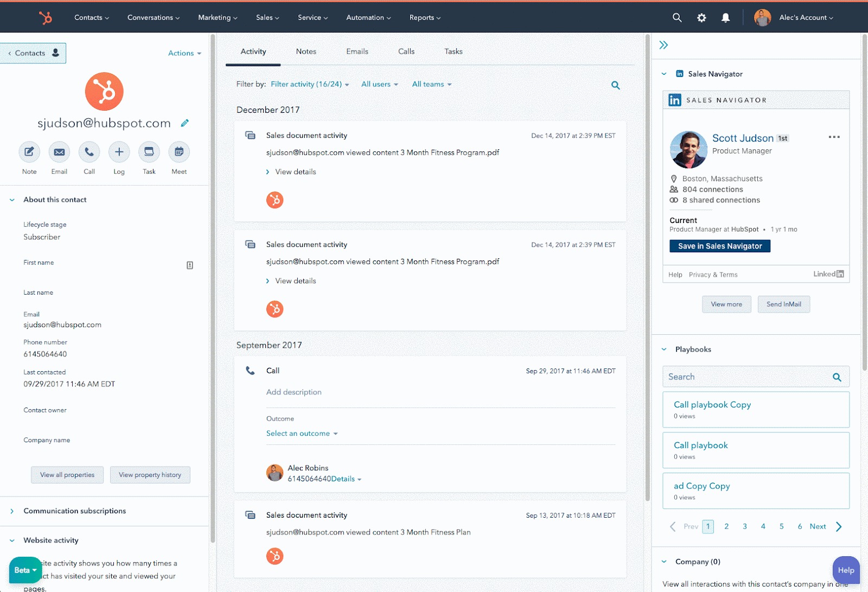This screenshot has height=592, width=868.
Task: Collapse the About this contact section
Action: tap(11, 199)
